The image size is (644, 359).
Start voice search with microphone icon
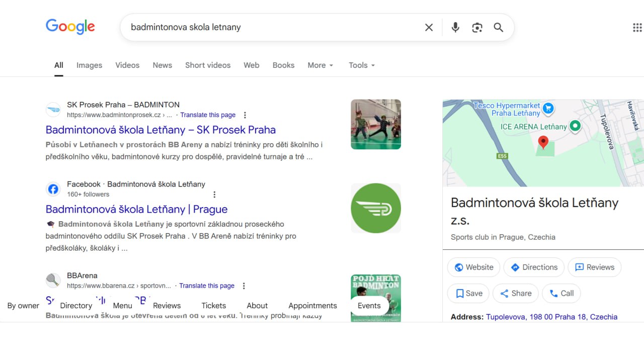click(x=455, y=28)
